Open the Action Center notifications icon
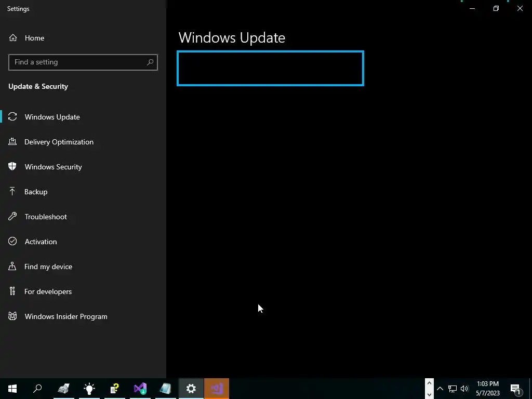 pos(516,389)
